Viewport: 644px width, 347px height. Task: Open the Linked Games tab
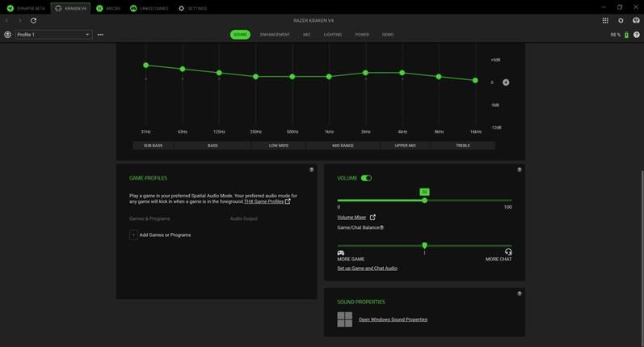(149, 8)
